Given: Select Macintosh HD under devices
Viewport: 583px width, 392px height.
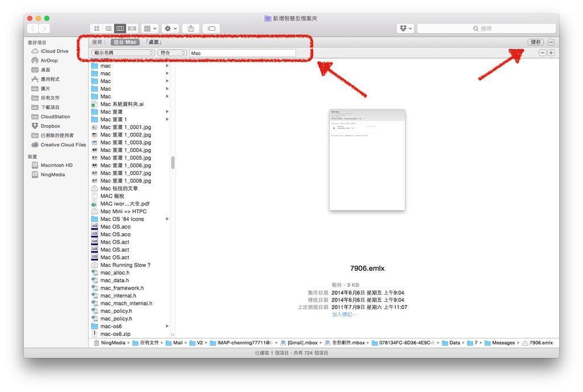Looking at the screenshot, I should [56, 165].
